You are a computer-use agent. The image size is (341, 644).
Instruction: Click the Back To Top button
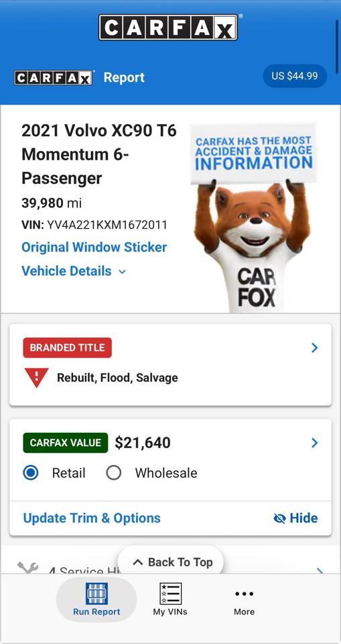coord(171,561)
